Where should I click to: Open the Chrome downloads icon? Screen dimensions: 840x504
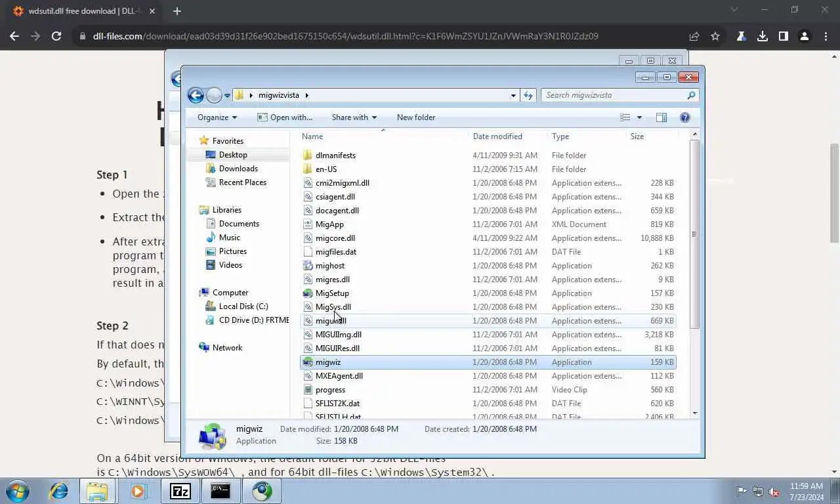pos(762,36)
